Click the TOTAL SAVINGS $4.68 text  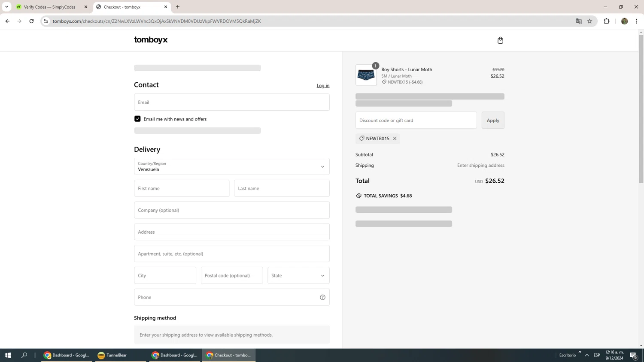pos(388,196)
